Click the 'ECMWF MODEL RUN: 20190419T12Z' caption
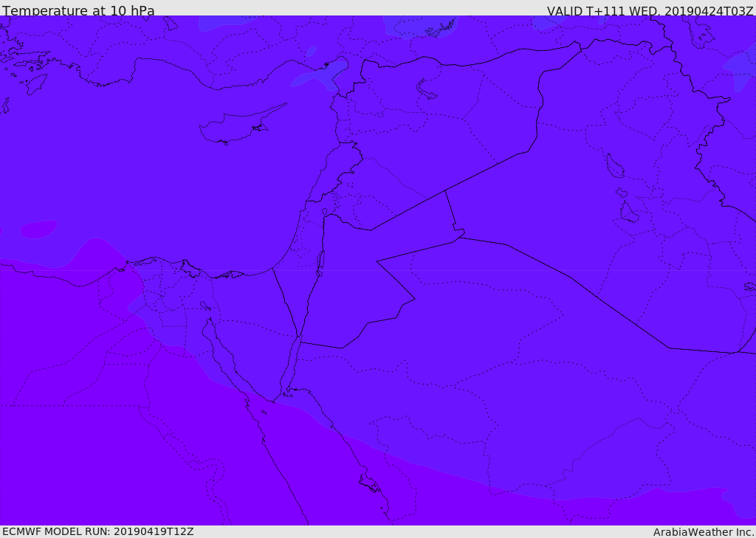756x538 pixels. pos(98,531)
